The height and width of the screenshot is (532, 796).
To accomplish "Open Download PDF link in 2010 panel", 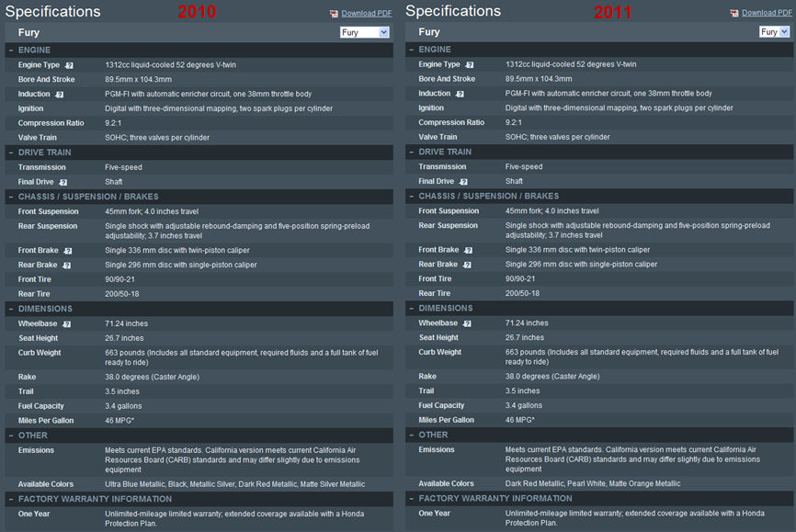I will point(367,14).
